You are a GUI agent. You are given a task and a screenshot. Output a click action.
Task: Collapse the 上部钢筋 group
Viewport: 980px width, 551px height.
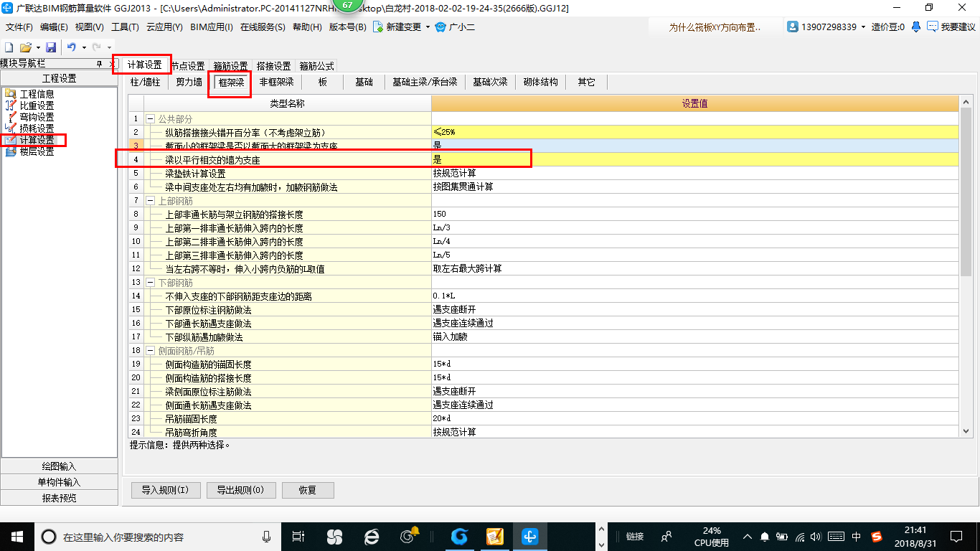tap(151, 200)
